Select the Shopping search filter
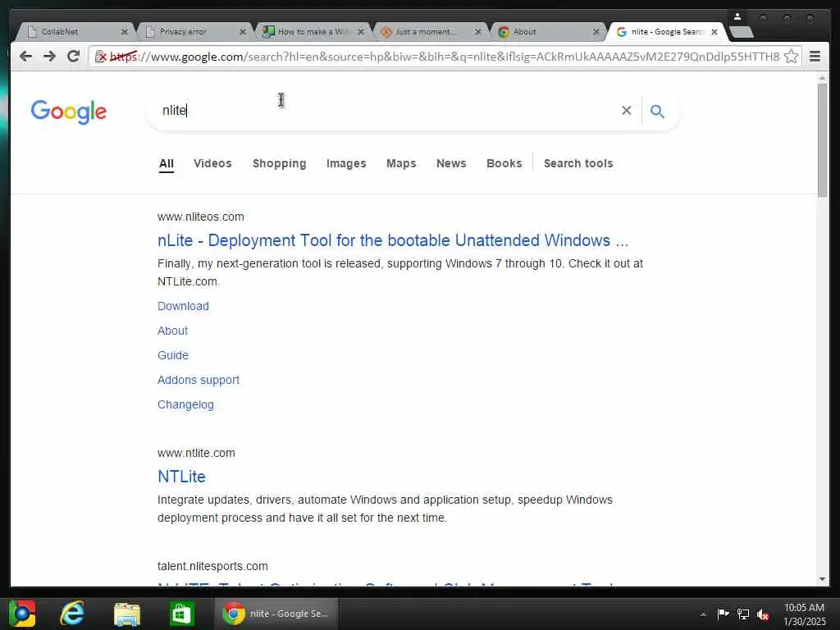 (x=279, y=163)
